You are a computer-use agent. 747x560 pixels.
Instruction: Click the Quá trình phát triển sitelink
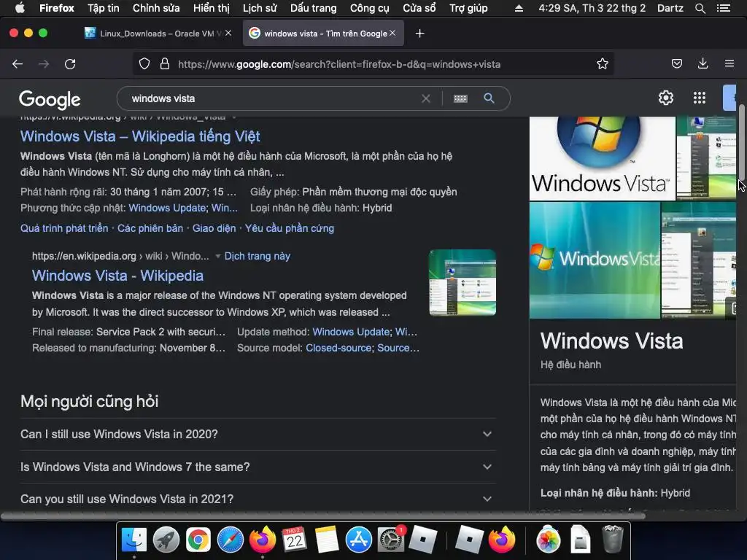point(64,228)
